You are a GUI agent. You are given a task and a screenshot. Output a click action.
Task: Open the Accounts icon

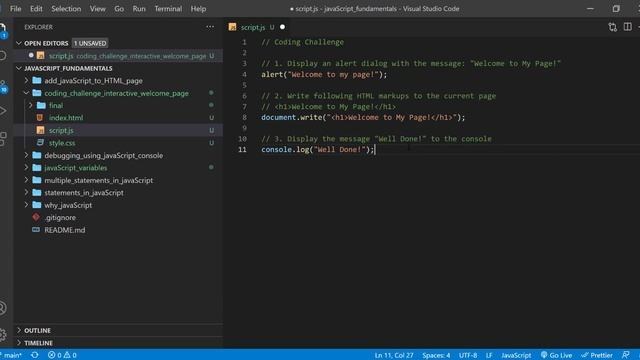(x=3, y=308)
